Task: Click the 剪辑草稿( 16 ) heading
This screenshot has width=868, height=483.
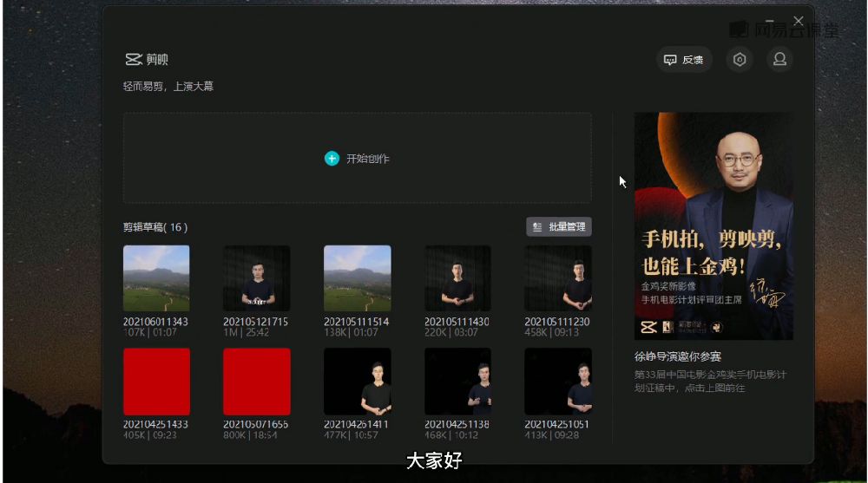Action: click(155, 227)
